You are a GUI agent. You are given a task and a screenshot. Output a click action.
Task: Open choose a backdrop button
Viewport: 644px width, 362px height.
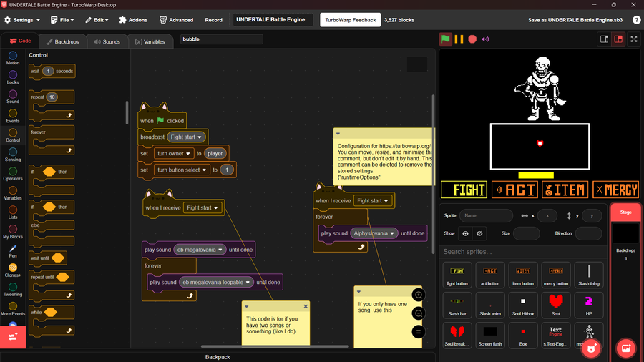[x=626, y=348]
